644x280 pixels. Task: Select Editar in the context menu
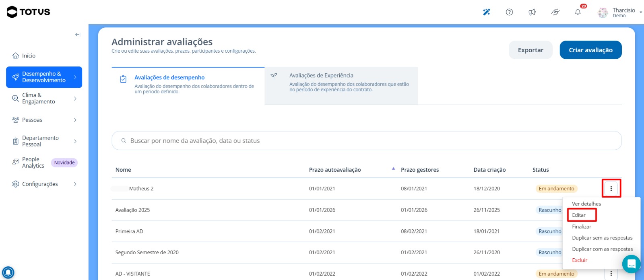(579, 215)
